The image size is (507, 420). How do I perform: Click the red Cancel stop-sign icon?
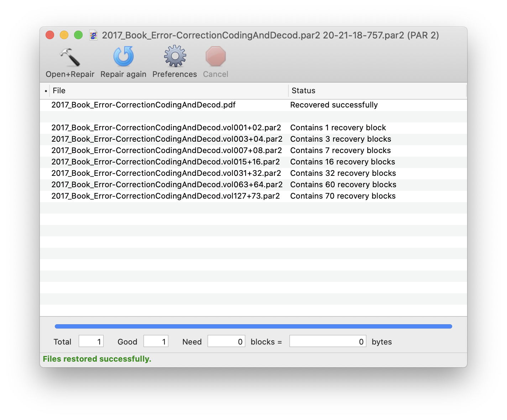tap(215, 57)
